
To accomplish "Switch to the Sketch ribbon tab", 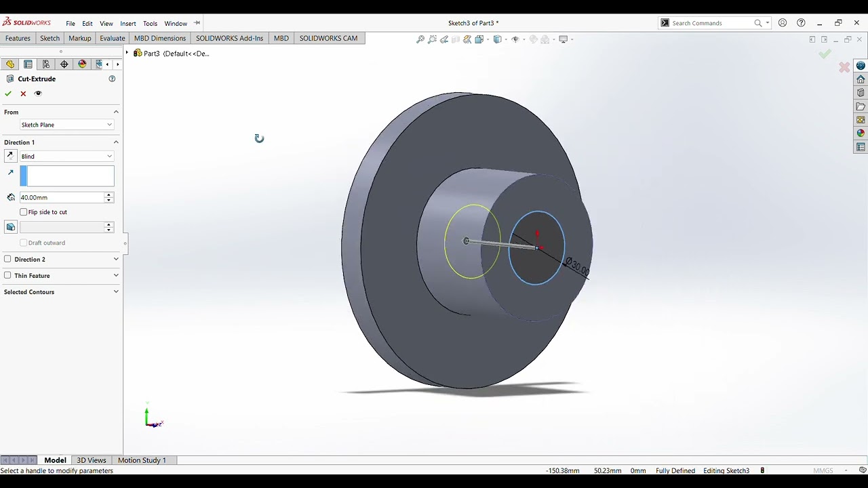I will point(50,38).
